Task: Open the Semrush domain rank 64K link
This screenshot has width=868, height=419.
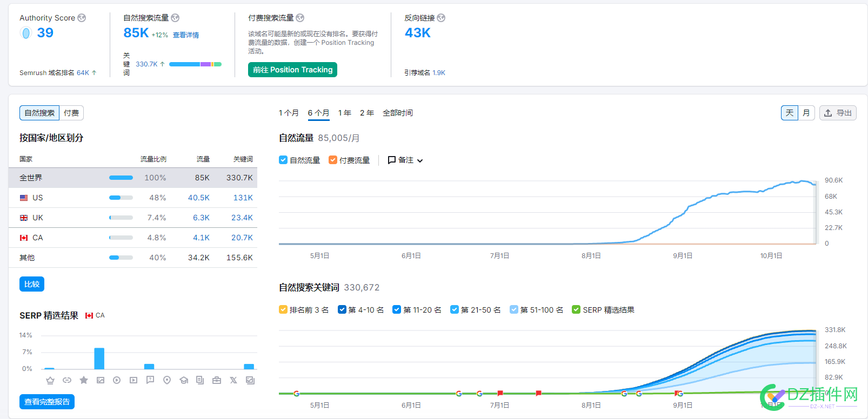Action: click(x=83, y=72)
